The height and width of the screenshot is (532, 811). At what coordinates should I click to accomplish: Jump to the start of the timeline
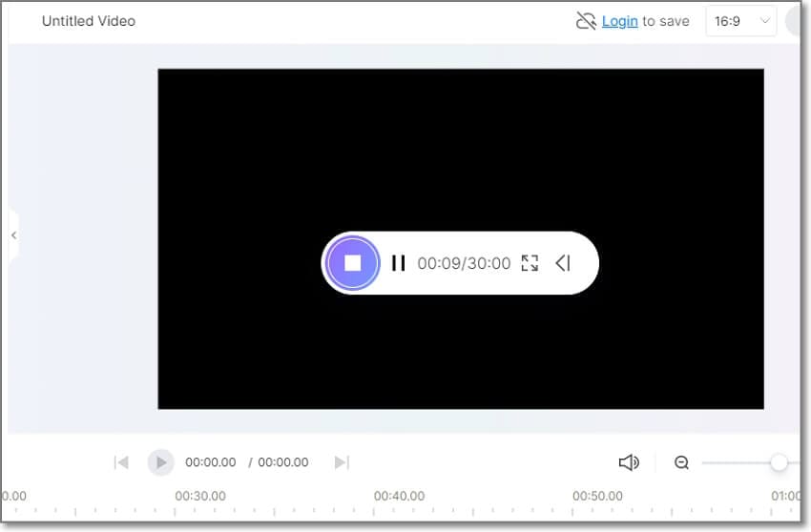coord(121,462)
